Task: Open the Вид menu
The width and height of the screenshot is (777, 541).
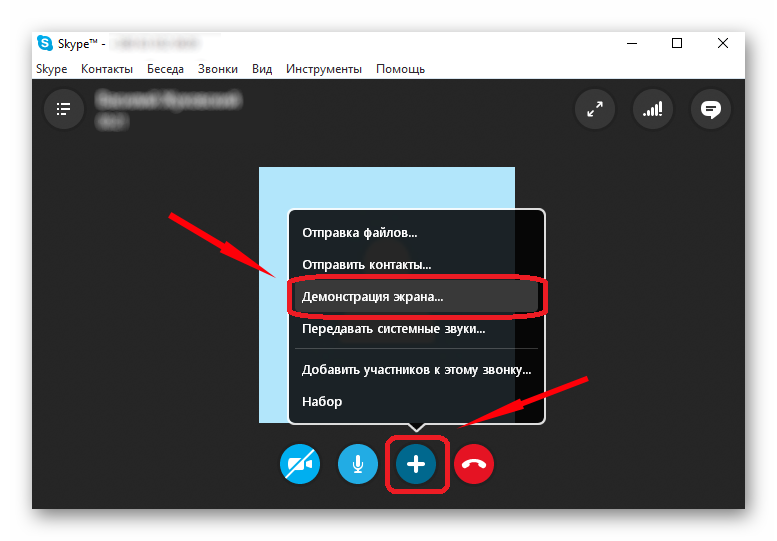Action: click(x=262, y=69)
